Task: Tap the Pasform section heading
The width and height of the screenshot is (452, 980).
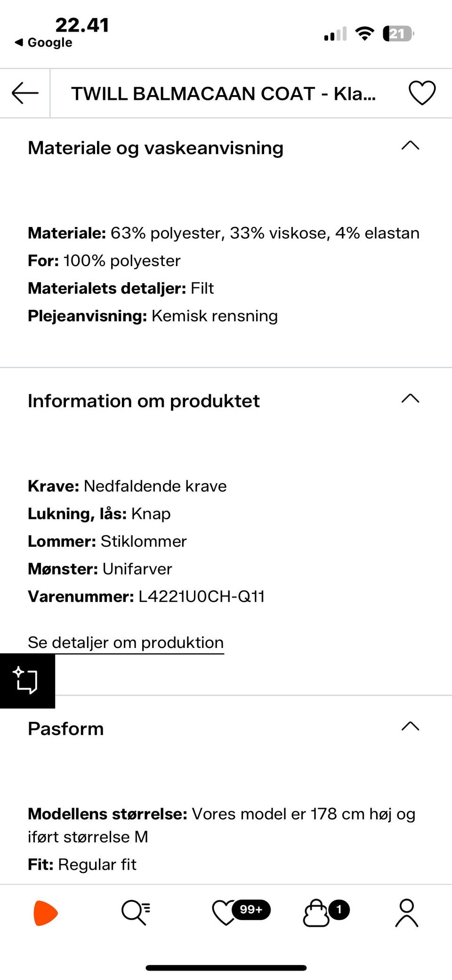Action: point(66,729)
